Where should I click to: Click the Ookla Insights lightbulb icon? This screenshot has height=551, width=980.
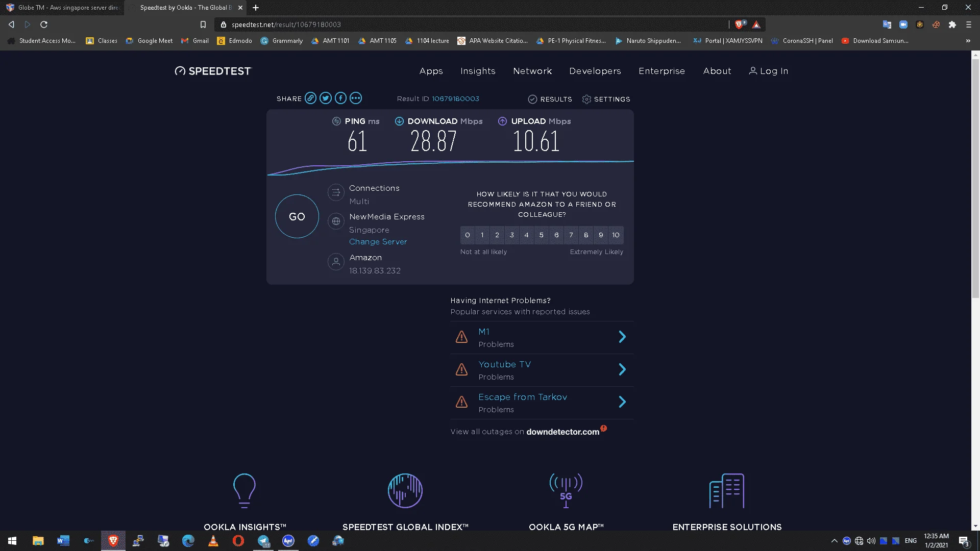click(x=244, y=491)
